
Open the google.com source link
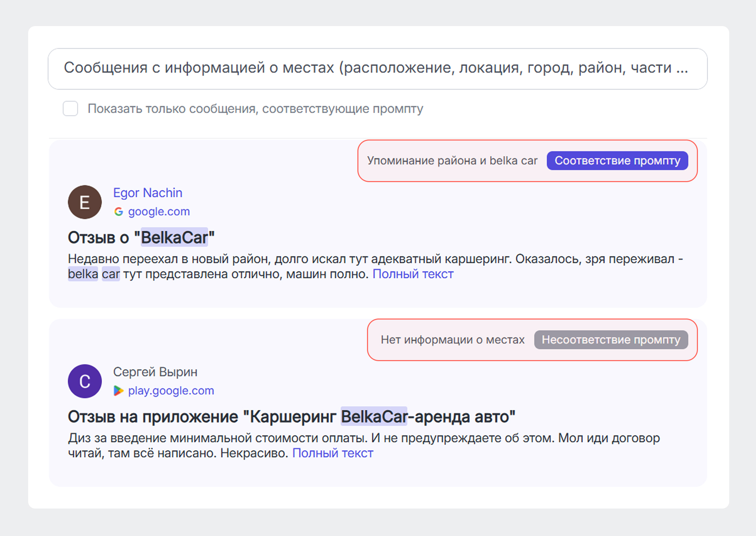(x=159, y=211)
